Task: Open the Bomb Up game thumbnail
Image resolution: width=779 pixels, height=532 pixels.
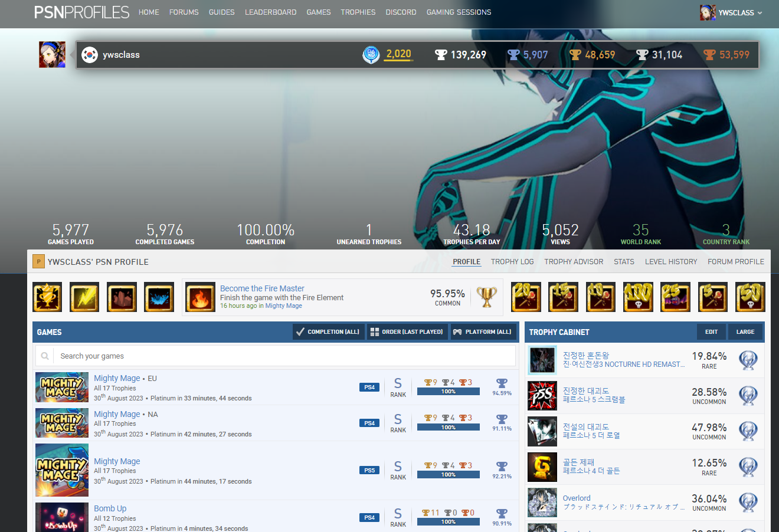Action: click(x=62, y=517)
